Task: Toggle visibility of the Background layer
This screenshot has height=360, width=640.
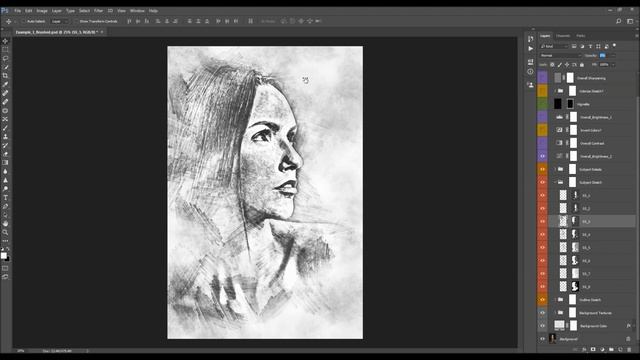Action: pos(542,339)
